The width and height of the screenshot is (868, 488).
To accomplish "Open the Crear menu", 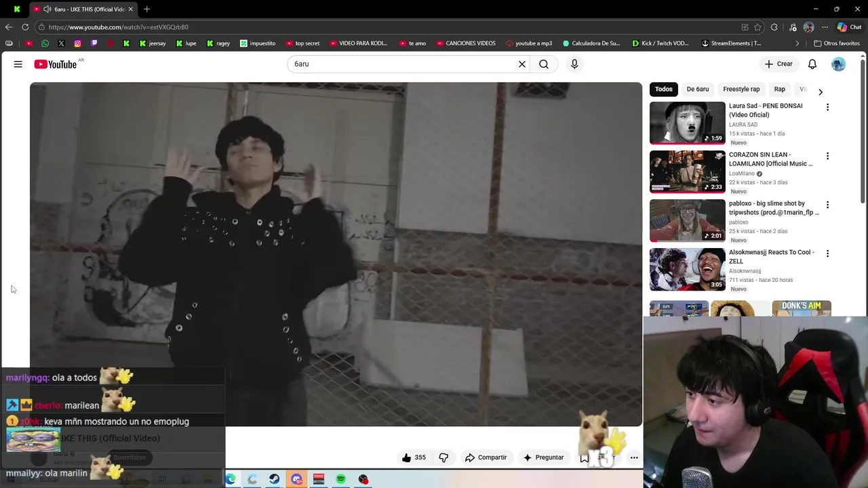I will (x=778, y=64).
